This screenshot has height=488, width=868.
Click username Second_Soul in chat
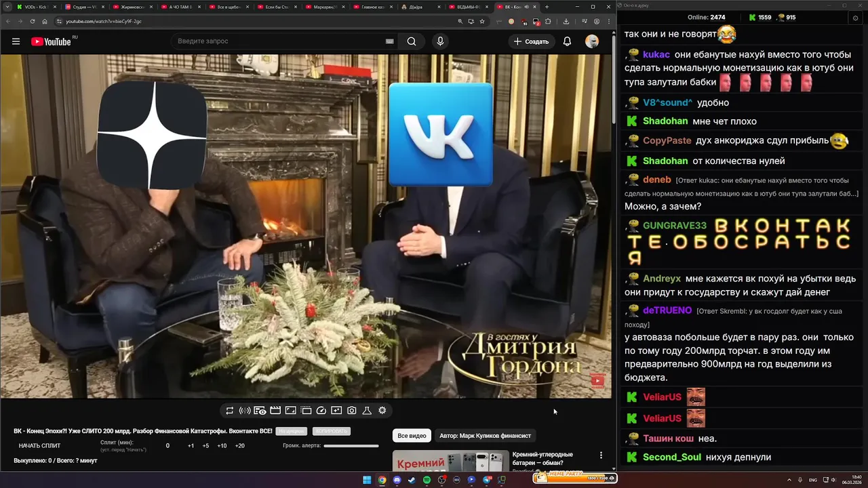[672, 457]
